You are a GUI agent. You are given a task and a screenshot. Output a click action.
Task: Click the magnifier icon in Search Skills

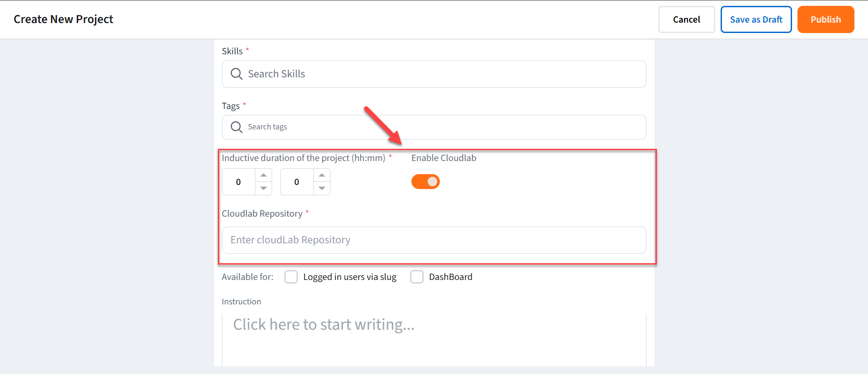[236, 74]
